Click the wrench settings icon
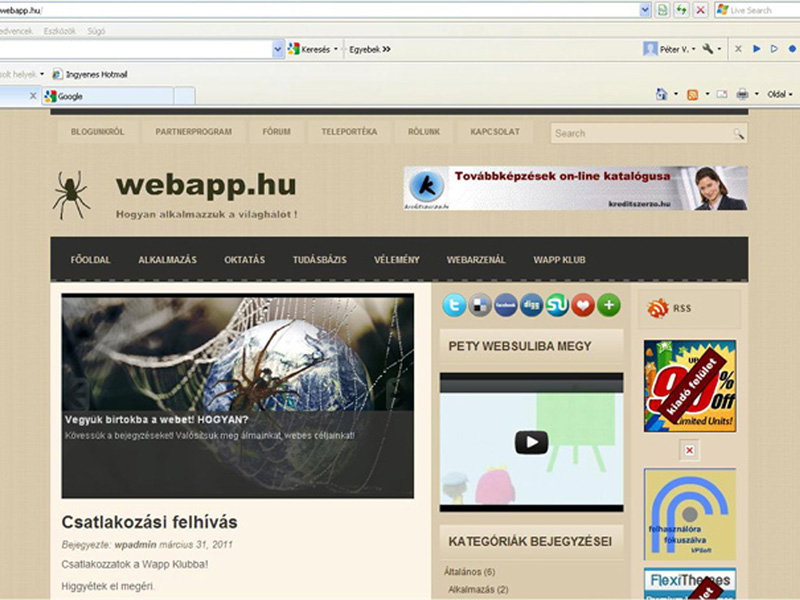The width and height of the screenshot is (800, 600). [x=708, y=49]
